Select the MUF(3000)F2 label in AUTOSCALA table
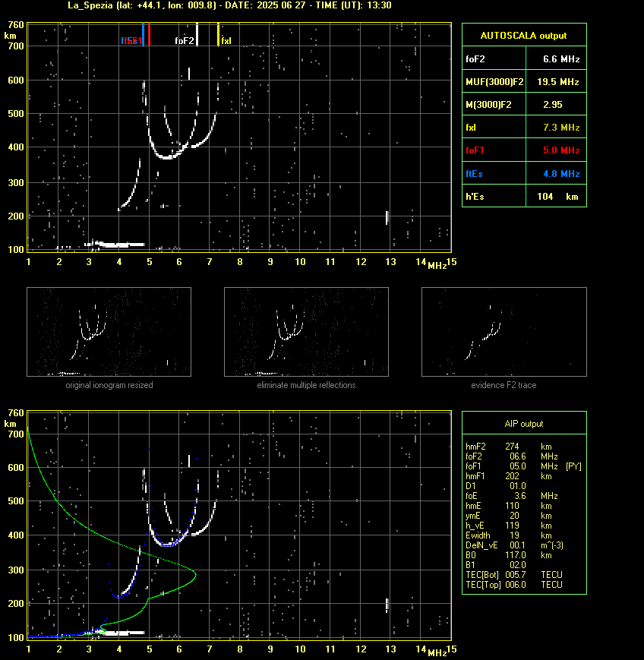 (494, 82)
